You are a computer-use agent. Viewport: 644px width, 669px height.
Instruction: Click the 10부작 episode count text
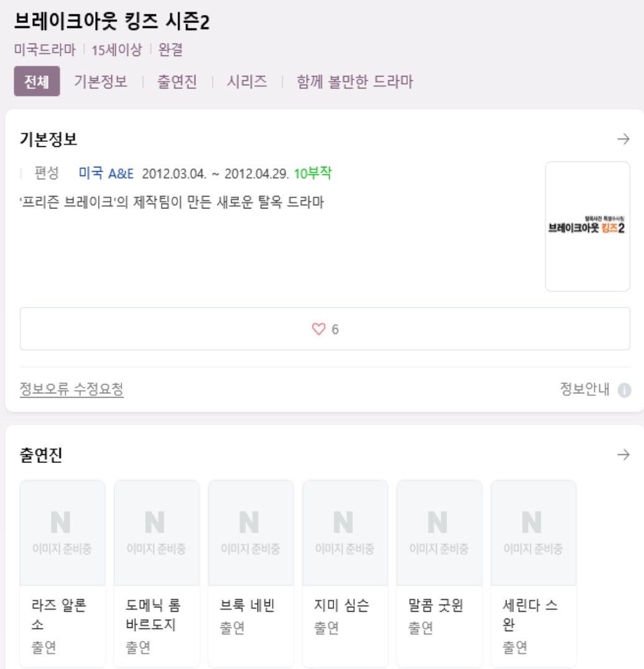[312, 173]
